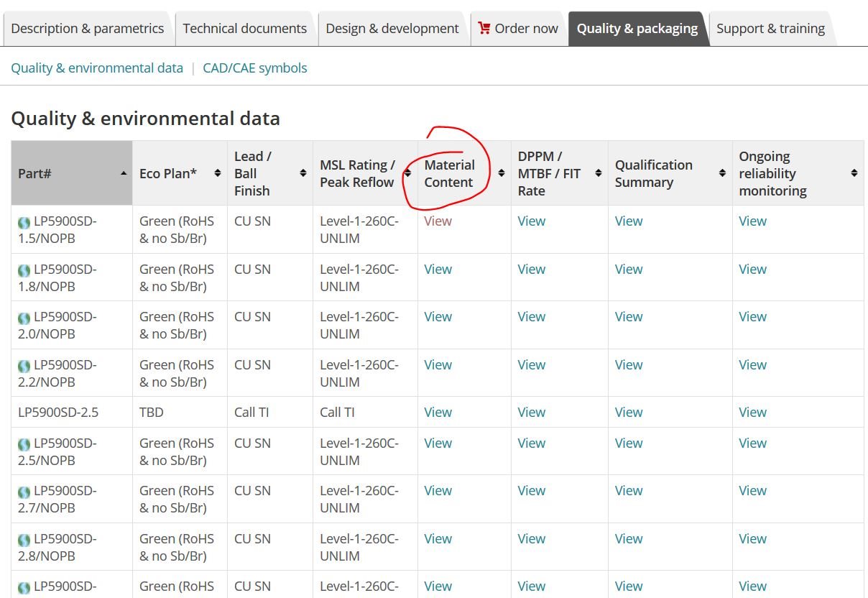View Ongoing reliability monitoring for LP5900SD-2.7/NOPB
868x598 pixels.
(x=753, y=491)
